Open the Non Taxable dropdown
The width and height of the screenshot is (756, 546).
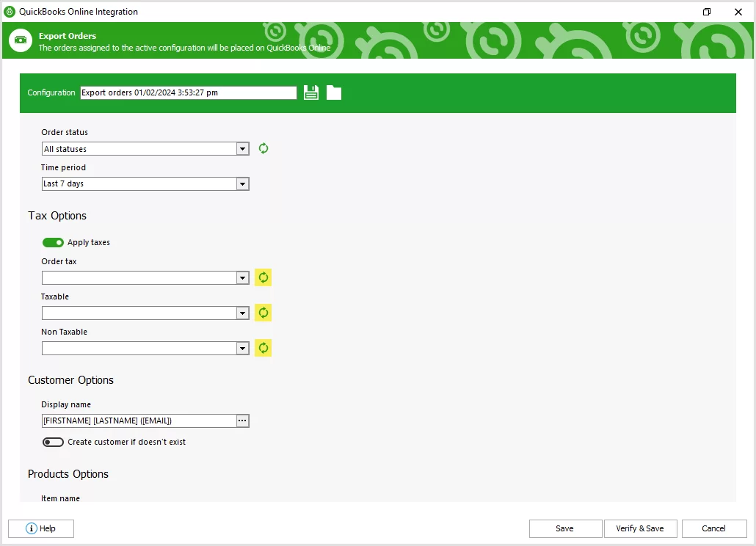click(x=242, y=348)
